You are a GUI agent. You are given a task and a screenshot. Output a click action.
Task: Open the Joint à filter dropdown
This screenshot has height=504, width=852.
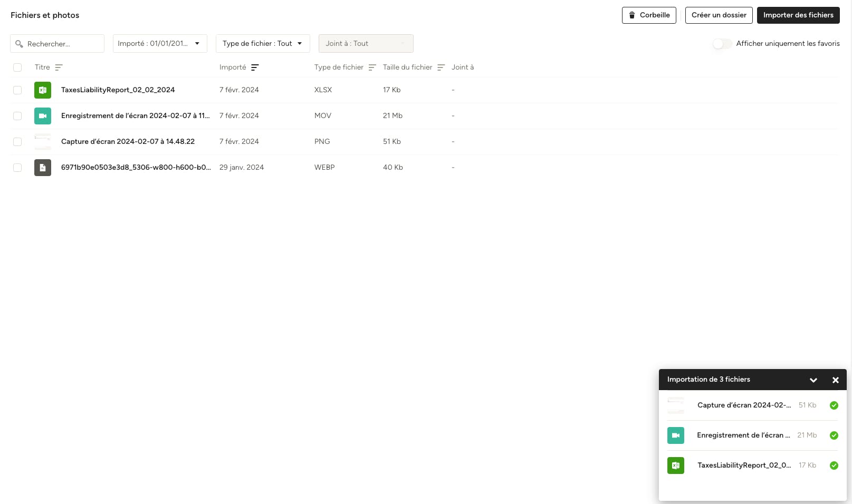click(x=366, y=44)
